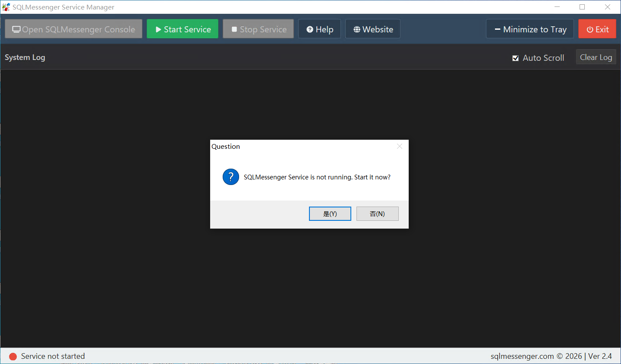Click the blue question mark icon

click(231, 177)
